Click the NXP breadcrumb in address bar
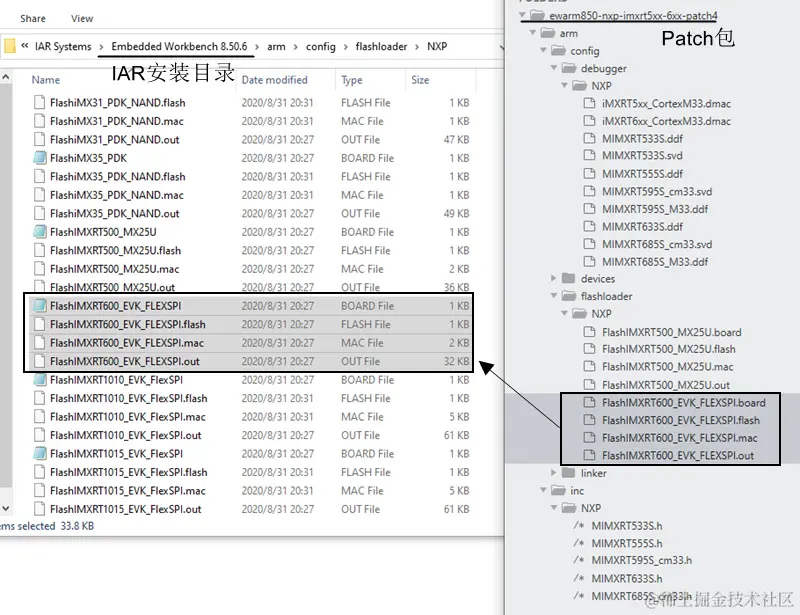Image resolution: width=800 pixels, height=615 pixels. tap(437, 46)
